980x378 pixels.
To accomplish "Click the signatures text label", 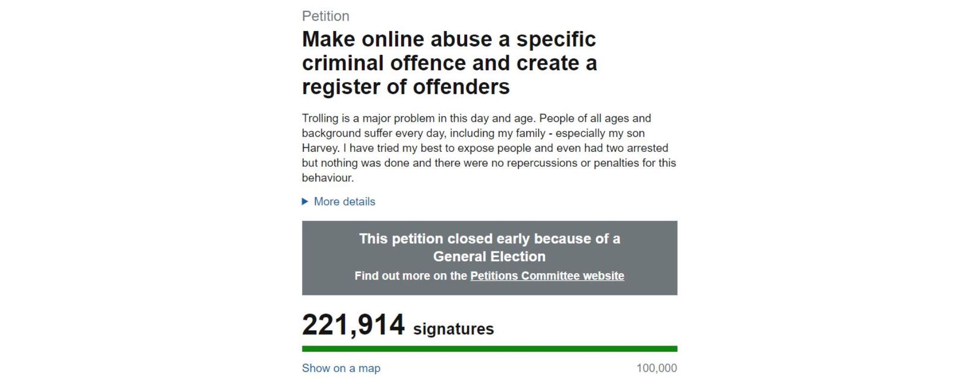I will click(x=454, y=327).
